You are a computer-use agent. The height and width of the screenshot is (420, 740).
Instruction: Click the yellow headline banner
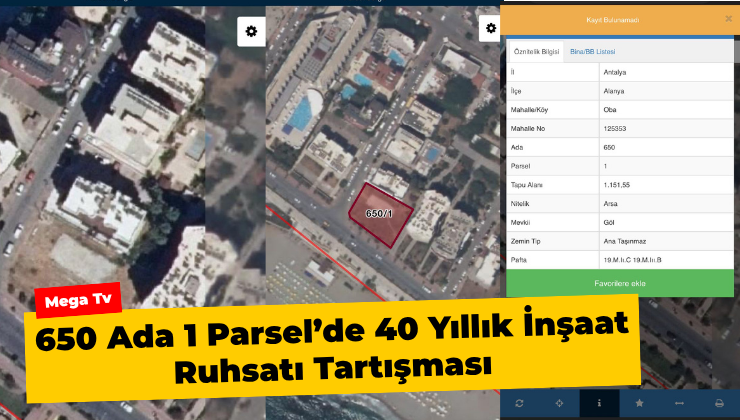click(x=332, y=348)
